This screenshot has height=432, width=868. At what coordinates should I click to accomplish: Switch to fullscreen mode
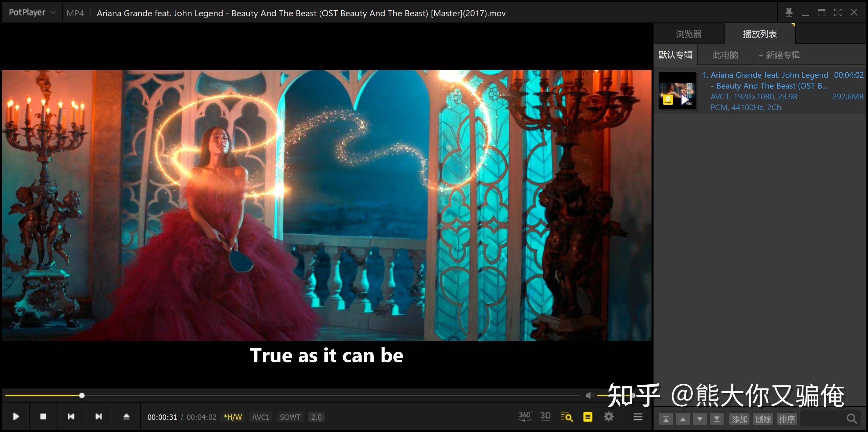pyautogui.click(x=838, y=13)
